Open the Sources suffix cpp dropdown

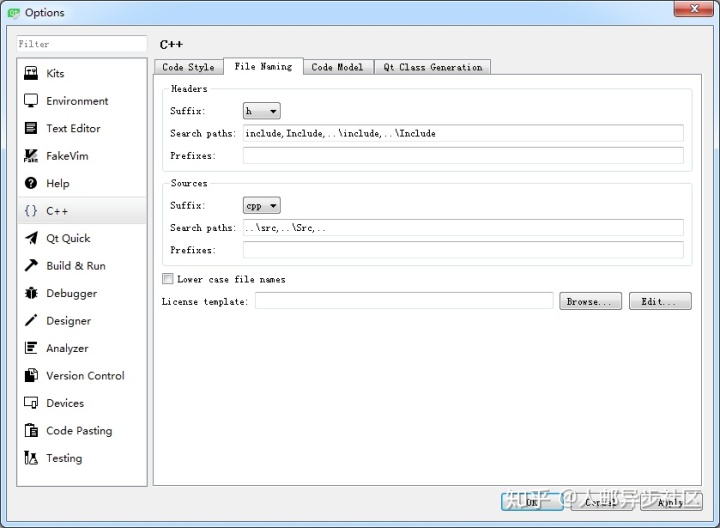pos(261,206)
